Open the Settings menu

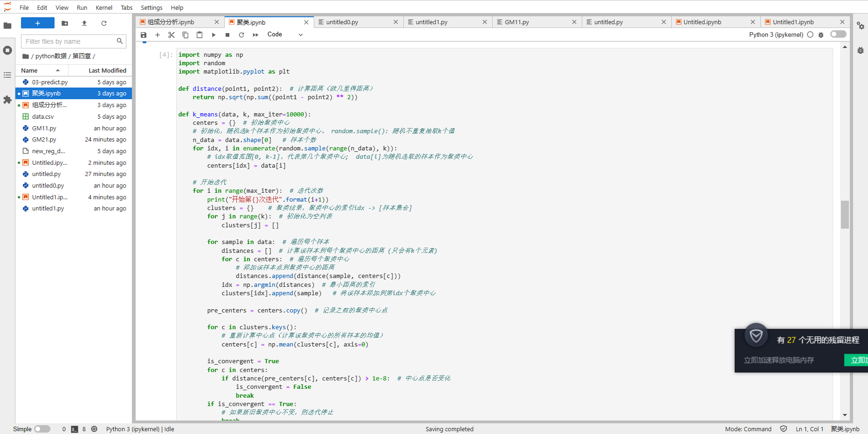point(152,7)
